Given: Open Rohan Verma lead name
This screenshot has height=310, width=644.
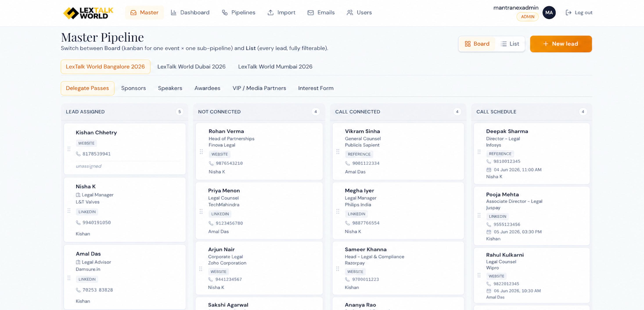Looking at the screenshot, I should point(226,131).
